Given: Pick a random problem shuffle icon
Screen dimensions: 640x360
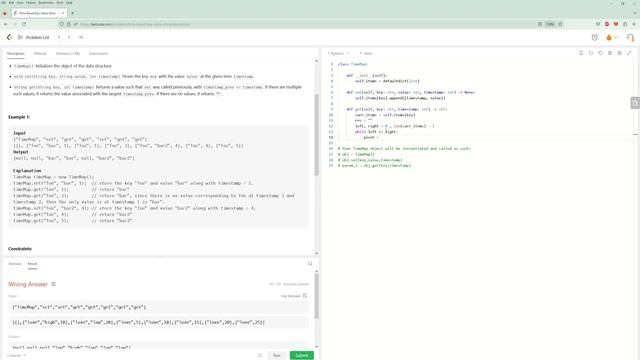Looking at the screenshot, I should 81,37.
